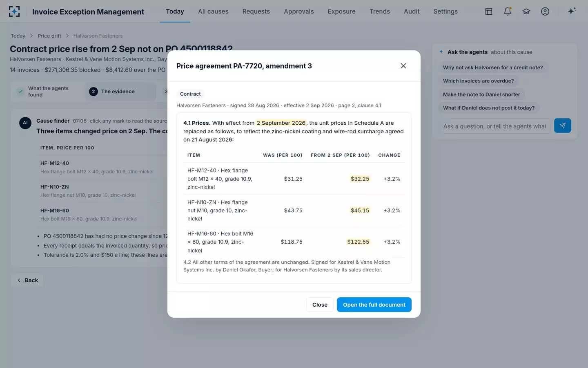
Task: Click the graduation cap learning icon
Action: click(x=526, y=11)
